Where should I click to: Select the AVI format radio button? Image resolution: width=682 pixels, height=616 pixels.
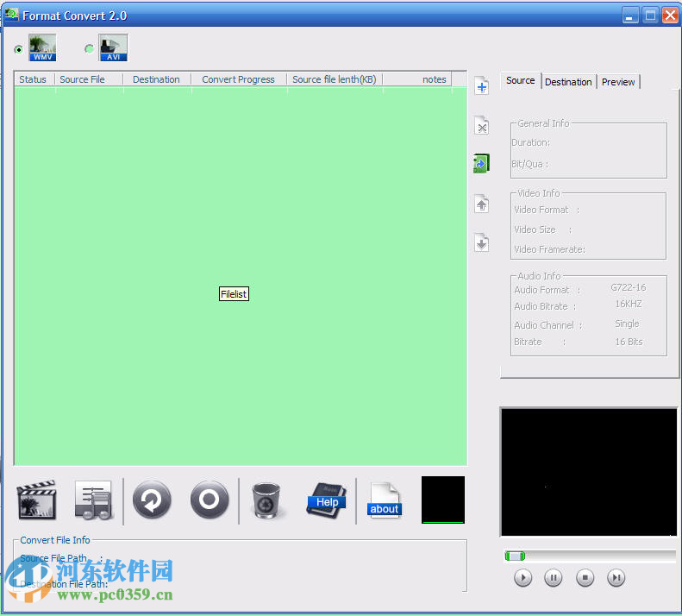tap(89, 49)
